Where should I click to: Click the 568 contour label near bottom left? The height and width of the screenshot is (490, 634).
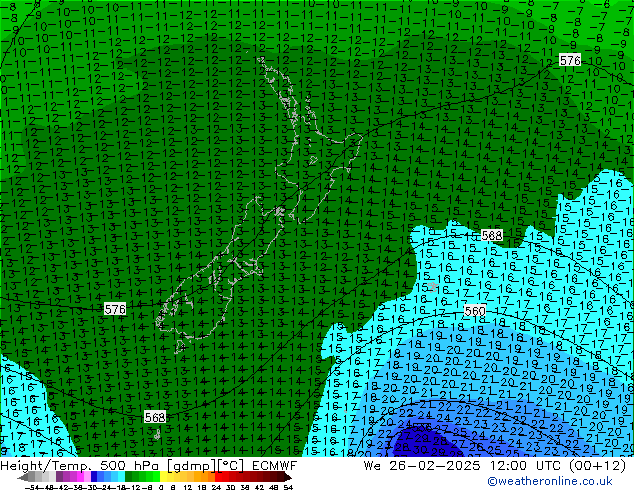(155, 417)
